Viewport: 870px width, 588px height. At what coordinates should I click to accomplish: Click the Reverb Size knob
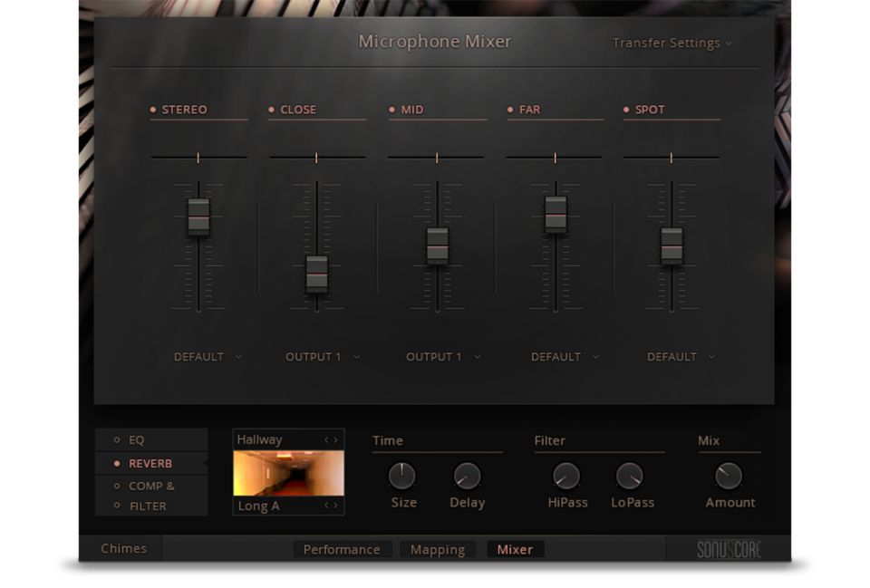coord(401,476)
